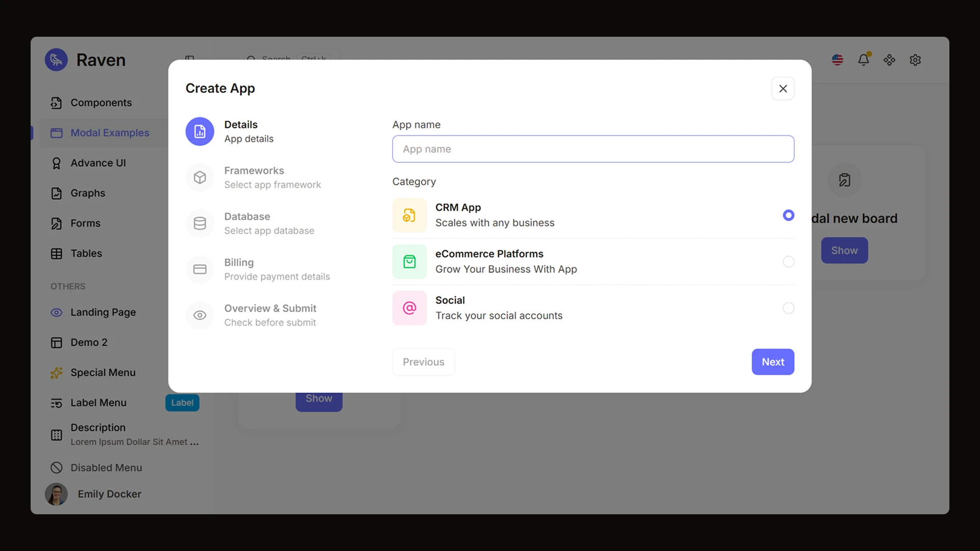Focus the App name input field
980x551 pixels.
coord(593,149)
